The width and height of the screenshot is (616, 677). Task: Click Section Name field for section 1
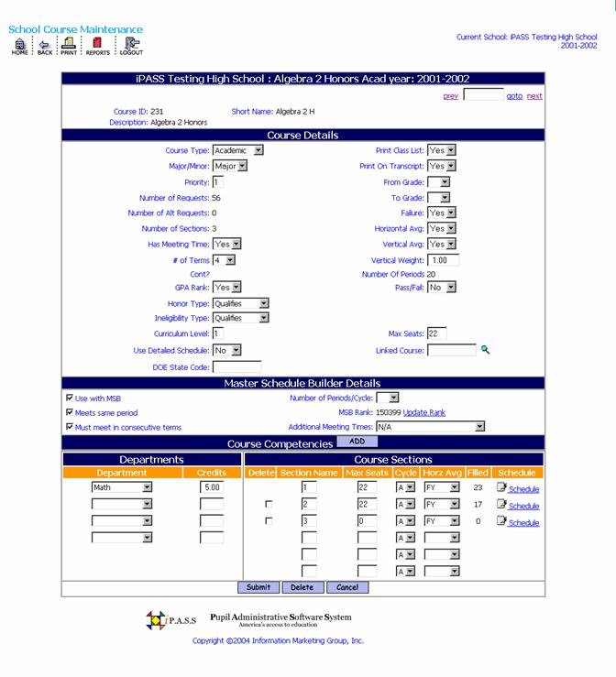(x=309, y=487)
